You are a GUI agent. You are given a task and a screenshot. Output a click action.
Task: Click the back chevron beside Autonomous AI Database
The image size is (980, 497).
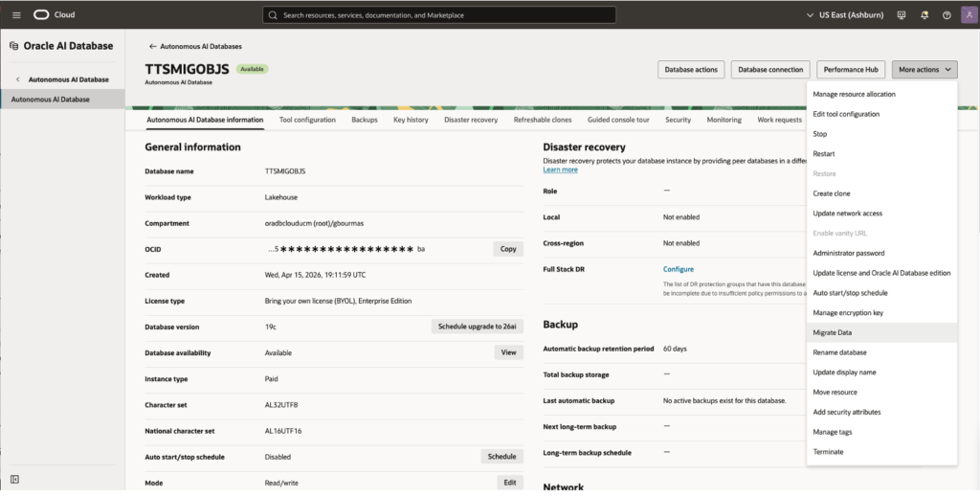pyautogui.click(x=17, y=79)
